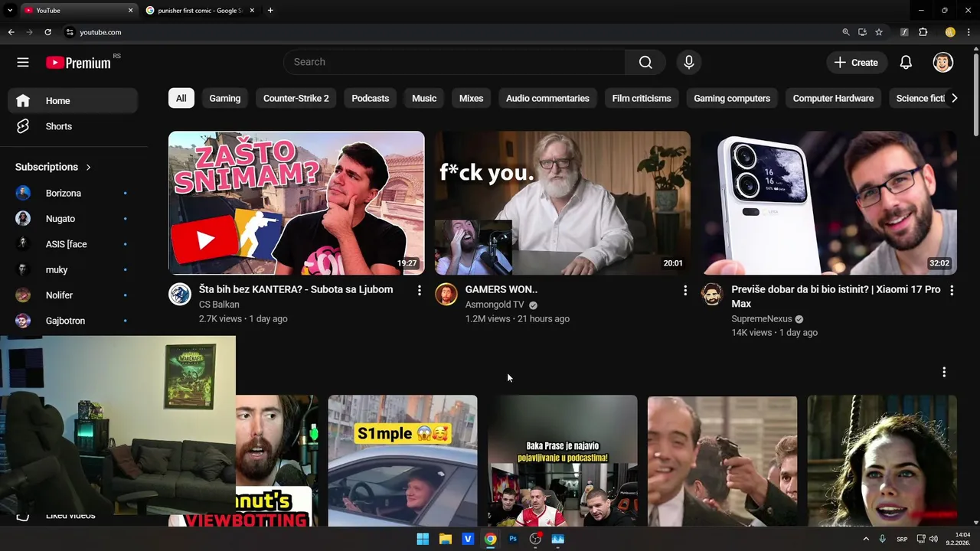Open Nolifer subscription channel
Image resolution: width=980 pixels, height=551 pixels.
pyautogui.click(x=73, y=295)
